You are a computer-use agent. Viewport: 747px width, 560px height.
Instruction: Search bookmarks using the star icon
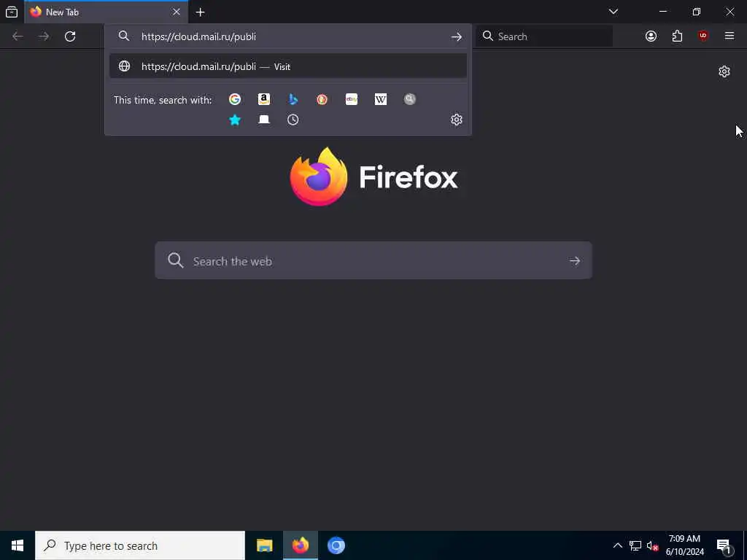tap(235, 120)
